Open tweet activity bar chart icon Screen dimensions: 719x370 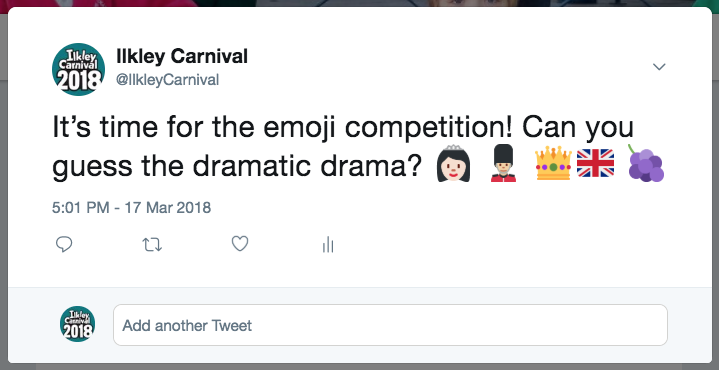point(328,244)
